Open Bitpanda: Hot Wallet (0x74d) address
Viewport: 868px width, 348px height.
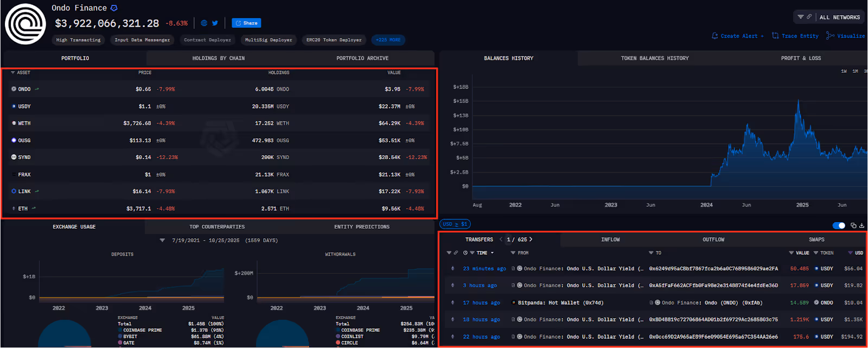[x=560, y=302]
